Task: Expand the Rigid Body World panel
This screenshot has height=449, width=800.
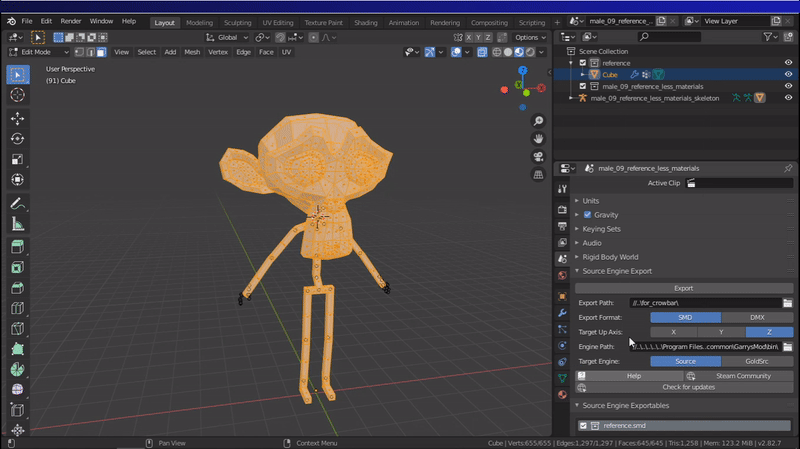Action: (x=611, y=257)
